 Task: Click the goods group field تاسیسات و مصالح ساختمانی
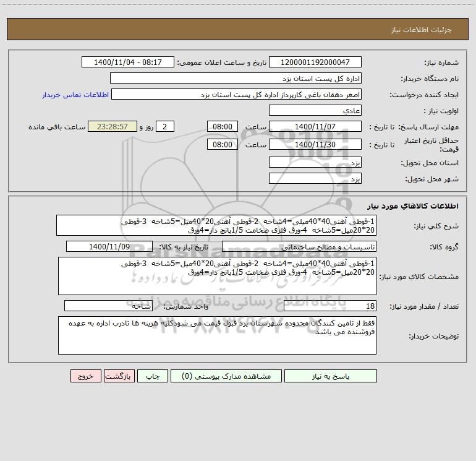(x=299, y=246)
